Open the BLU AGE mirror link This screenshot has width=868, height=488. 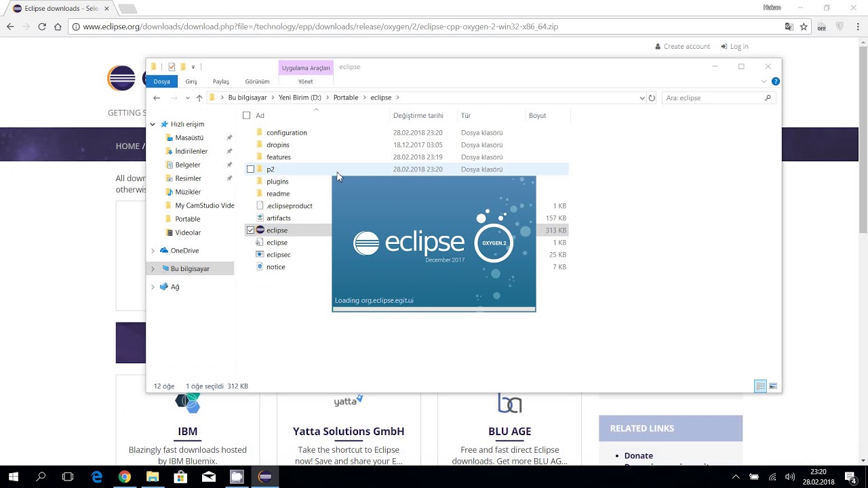click(x=509, y=431)
